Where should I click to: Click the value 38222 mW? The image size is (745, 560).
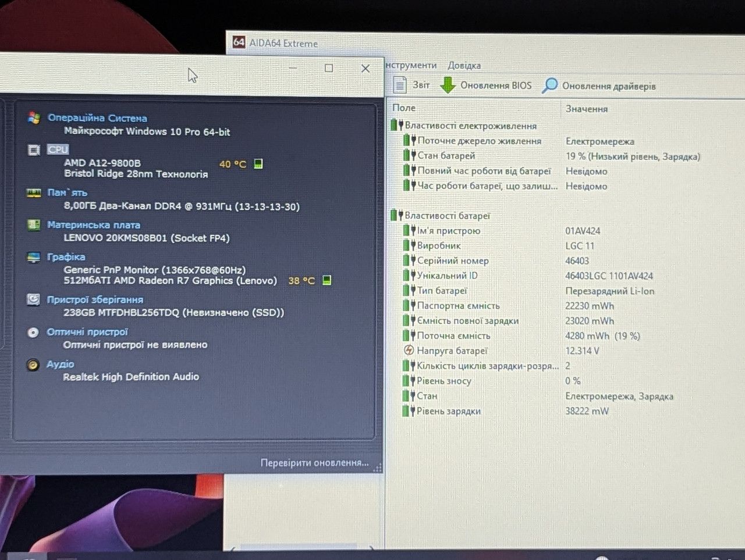(x=587, y=411)
